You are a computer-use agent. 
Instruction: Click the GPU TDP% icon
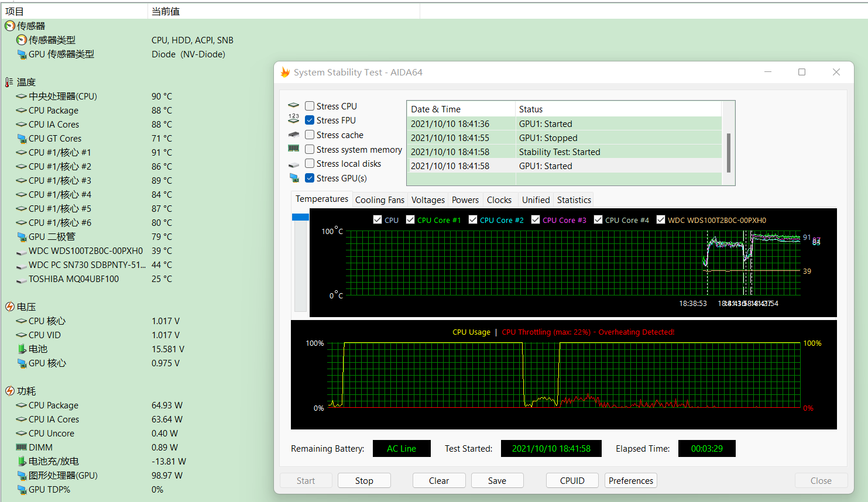tap(22, 489)
